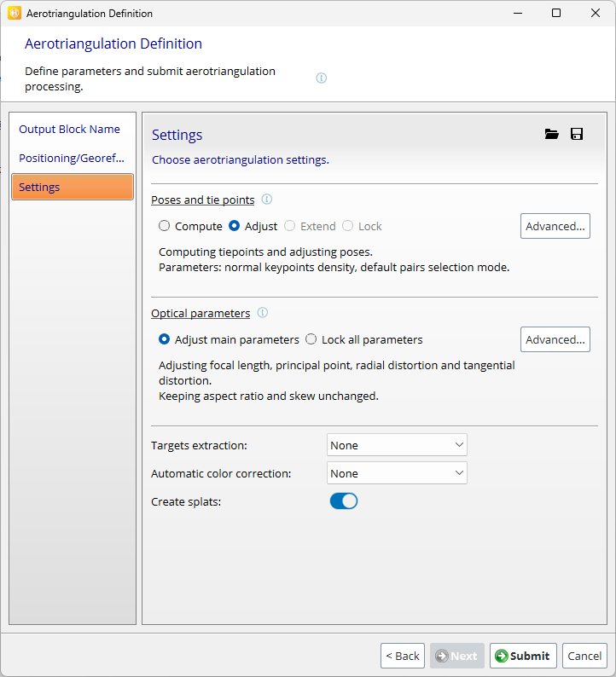Open the Positioning/Georeferencing step
The height and width of the screenshot is (677, 616).
72,158
